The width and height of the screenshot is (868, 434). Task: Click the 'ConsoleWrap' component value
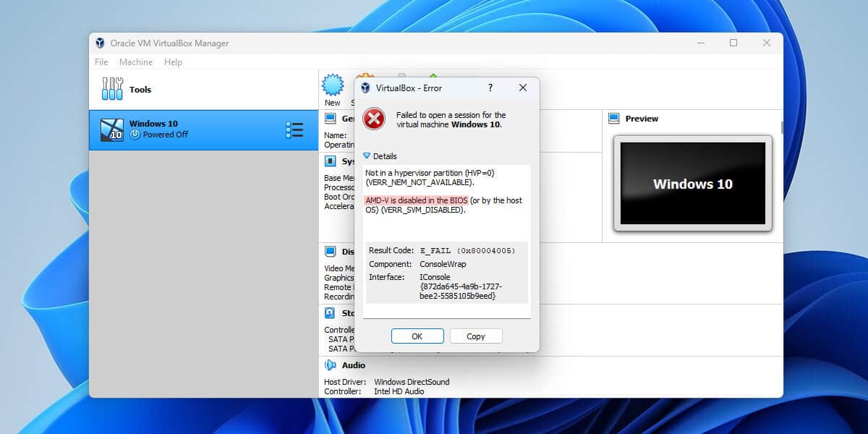click(x=443, y=264)
